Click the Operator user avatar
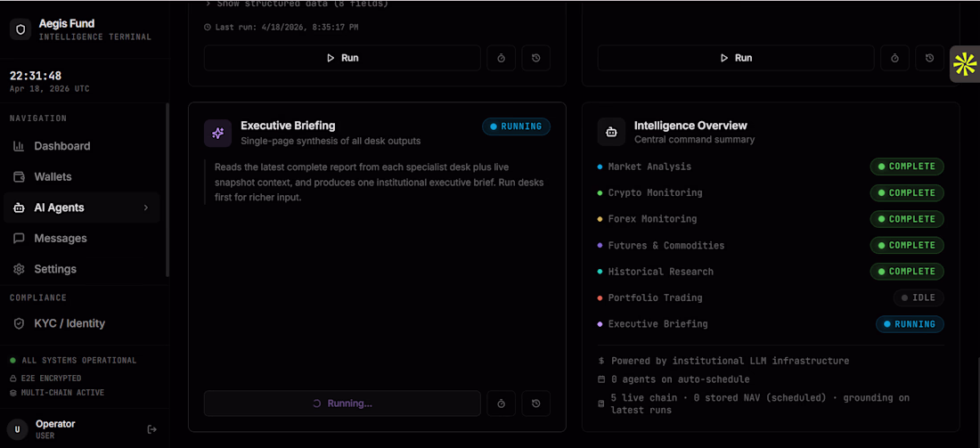The width and height of the screenshot is (980, 448). coord(18,429)
